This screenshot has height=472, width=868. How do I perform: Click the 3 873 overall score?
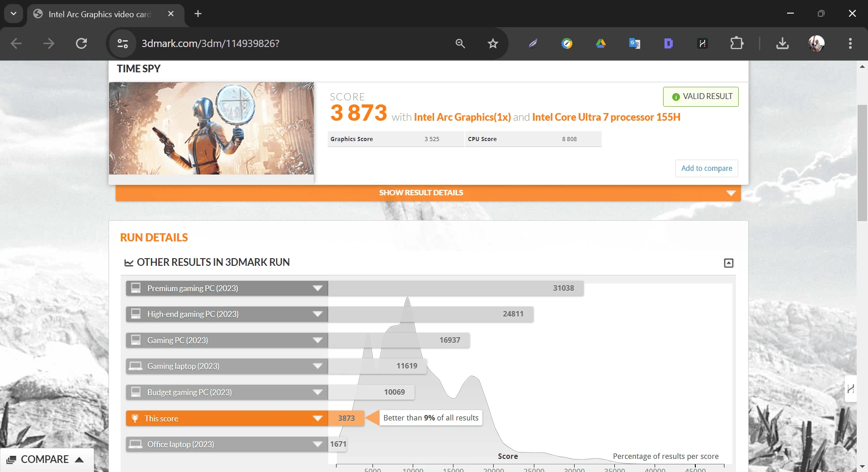coord(359,113)
